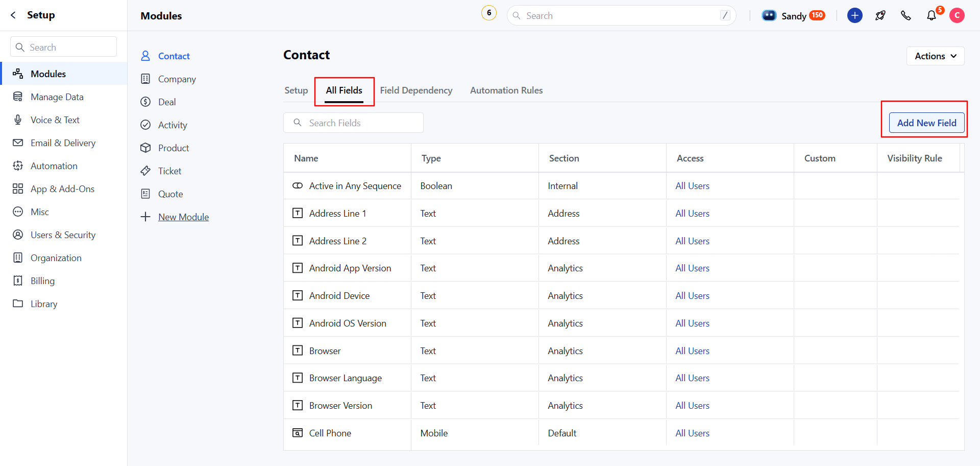Image resolution: width=980 pixels, height=466 pixels.
Task: Click All Users link for Cell Phone
Action: 692,433
